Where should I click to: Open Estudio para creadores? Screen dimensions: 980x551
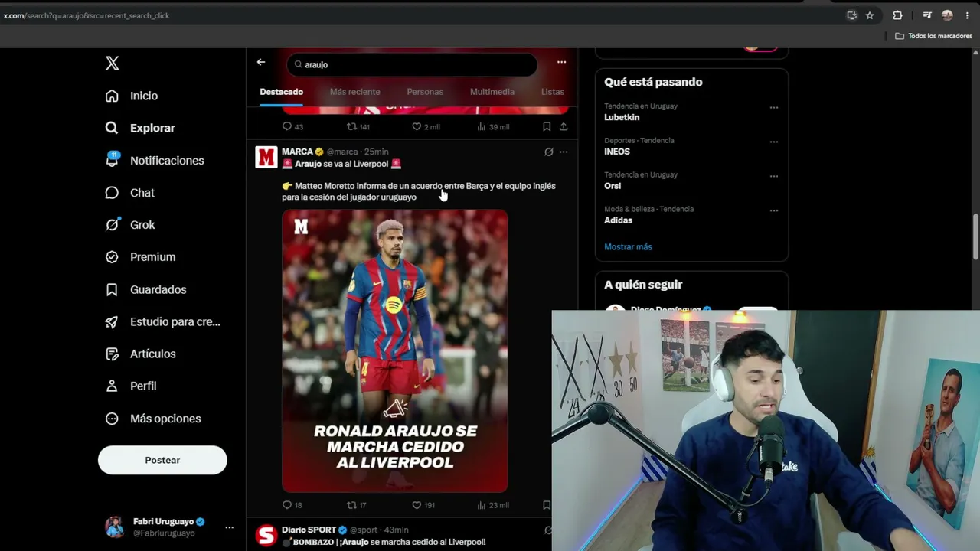click(162, 321)
